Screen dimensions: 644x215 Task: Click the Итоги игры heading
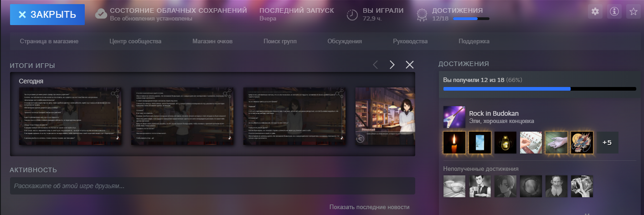pyautogui.click(x=32, y=66)
